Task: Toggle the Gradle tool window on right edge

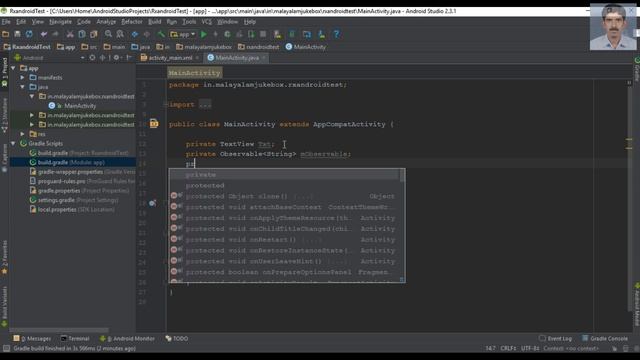Action: tap(636, 69)
